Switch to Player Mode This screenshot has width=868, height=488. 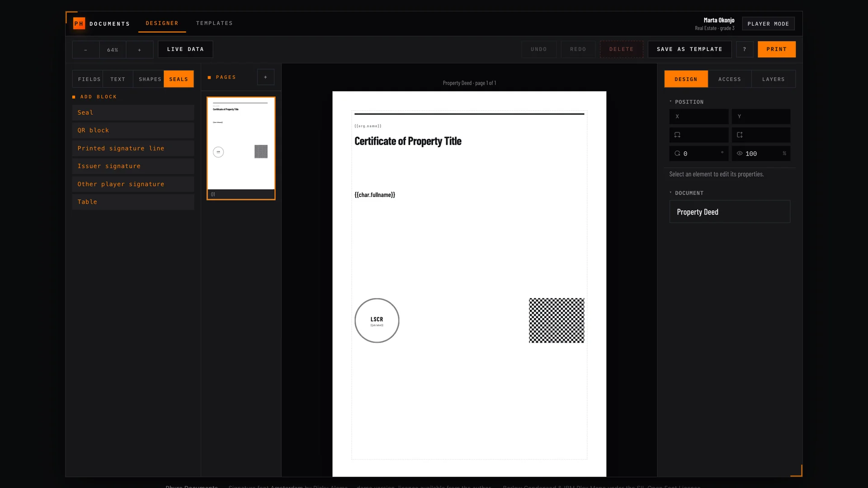(x=768, y=24)
